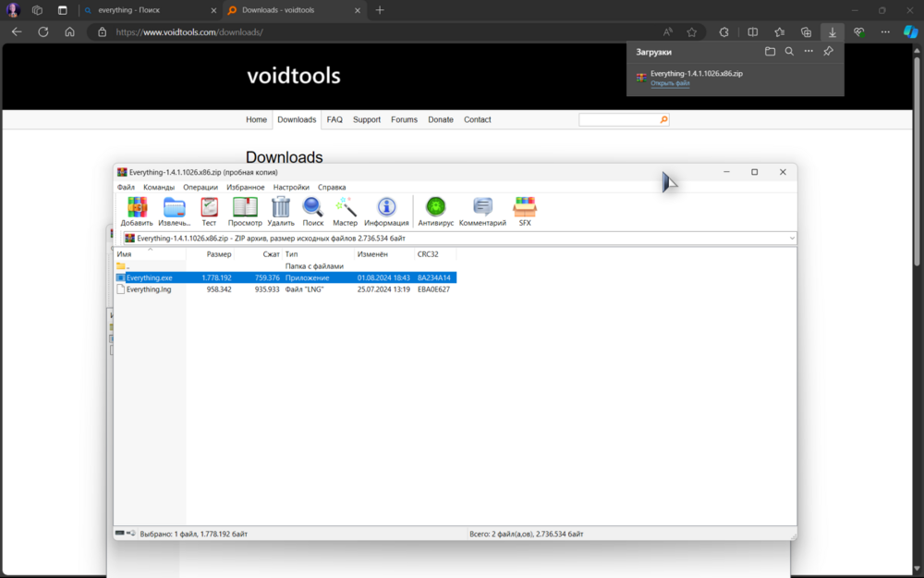
Task: Open the Support link on voidtools
Action: pyautogui.click(x=367, y=119)
